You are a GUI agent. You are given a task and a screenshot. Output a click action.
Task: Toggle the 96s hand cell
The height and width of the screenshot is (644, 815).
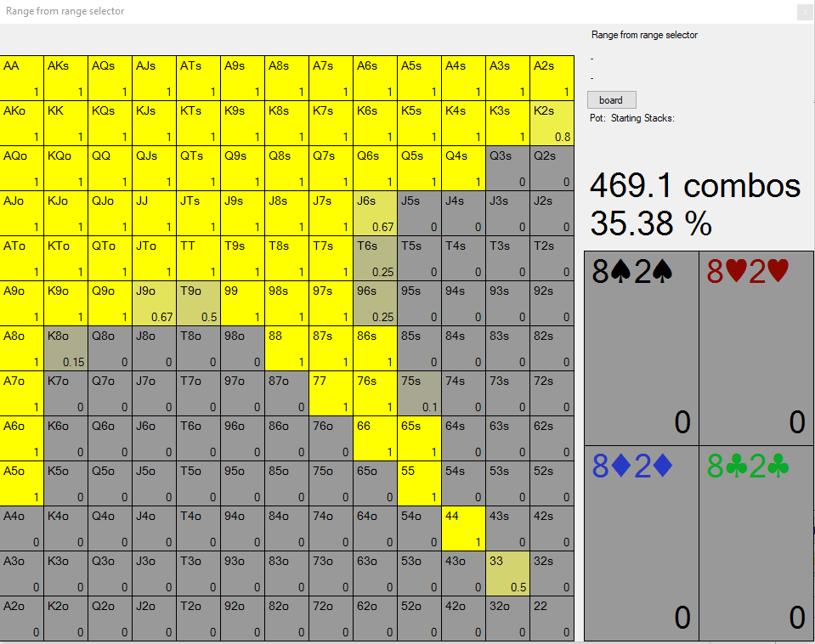point(376,303)
